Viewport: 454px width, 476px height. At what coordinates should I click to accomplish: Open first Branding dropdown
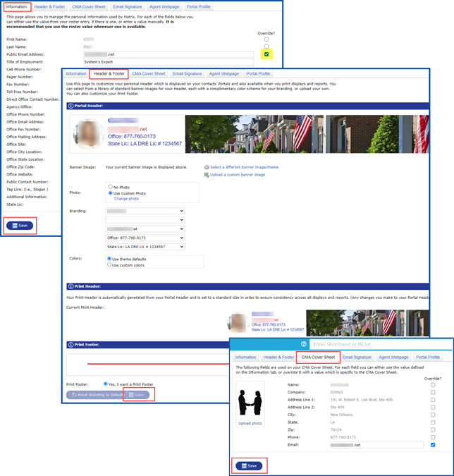[x=145, y=211]
